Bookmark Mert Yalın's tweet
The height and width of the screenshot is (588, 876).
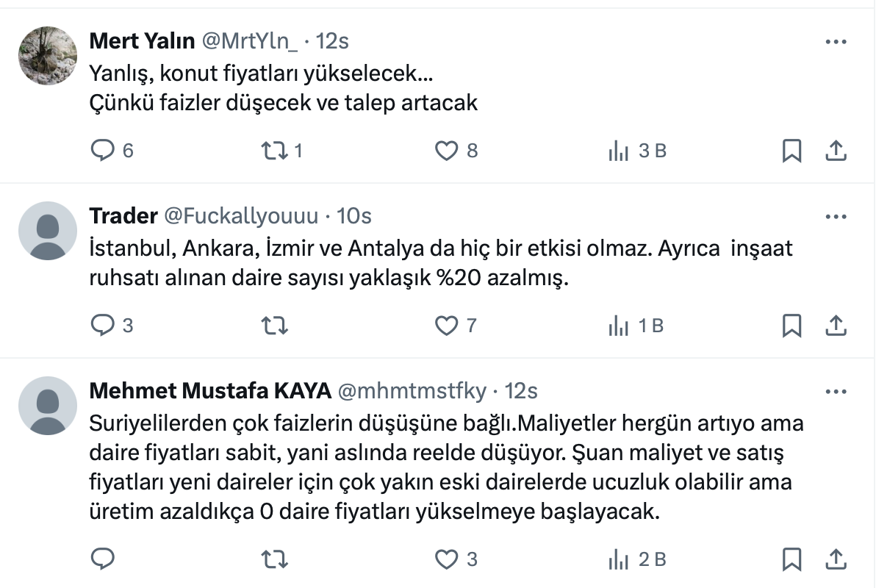click(x=791, y=151)
